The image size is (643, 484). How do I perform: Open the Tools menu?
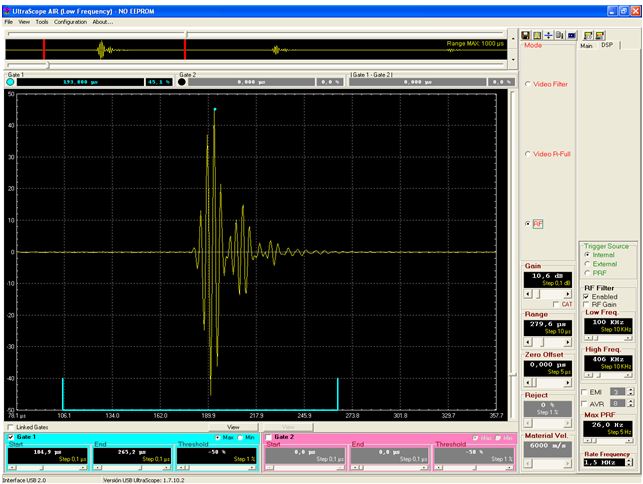41,21
